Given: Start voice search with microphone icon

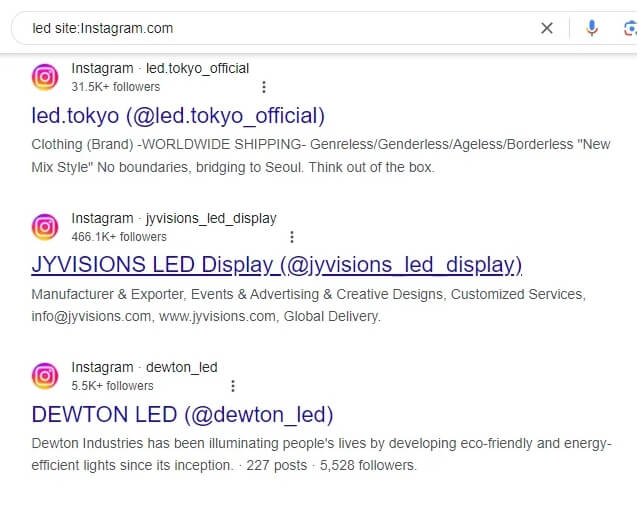Looking at the screenshot, I should coord(592,28).
